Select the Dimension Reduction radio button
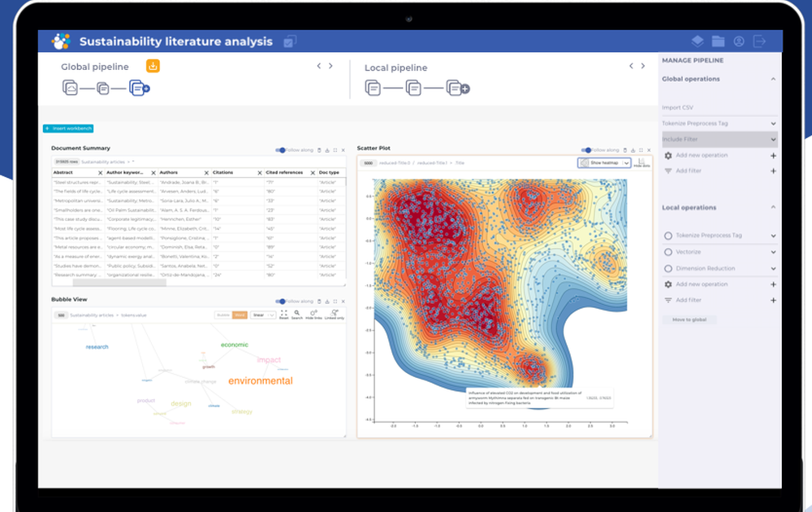Viewport: 812px width, 512px height. pos(668,268)
